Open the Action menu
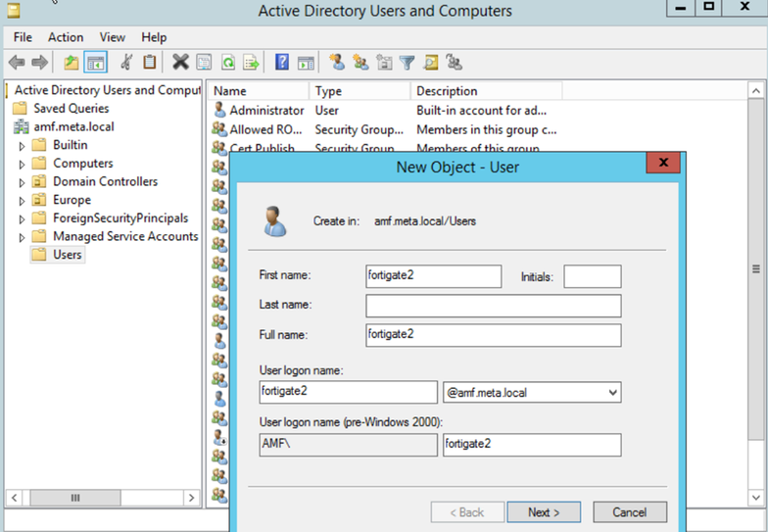Screen dimensions: 768x532 coord(66,37)
